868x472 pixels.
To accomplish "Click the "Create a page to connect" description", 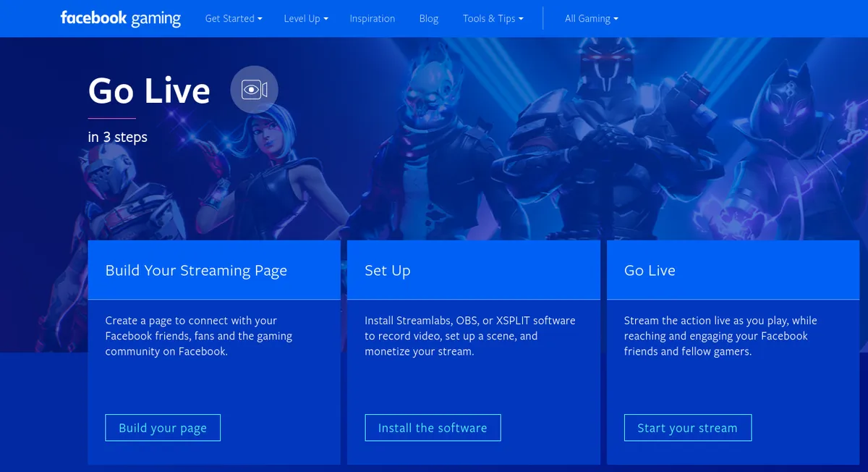I will tap(198, 336).
